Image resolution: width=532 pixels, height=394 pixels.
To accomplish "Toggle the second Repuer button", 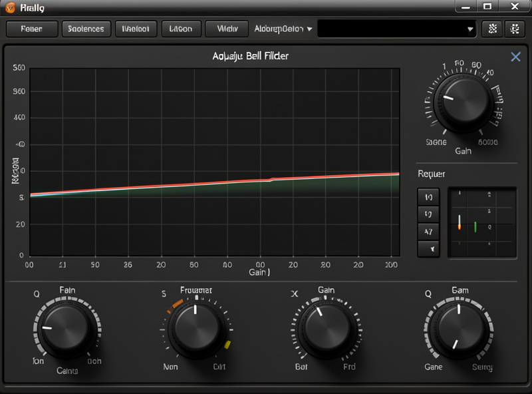I will click(x=428, y=214).
